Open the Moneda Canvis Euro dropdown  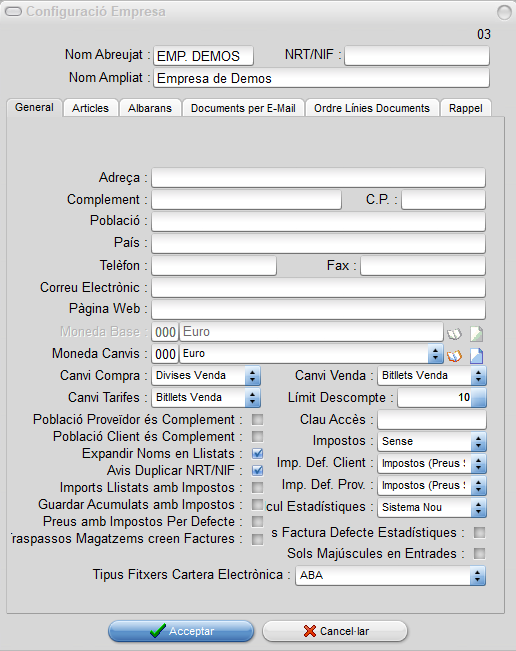click(x=435, y=354)
